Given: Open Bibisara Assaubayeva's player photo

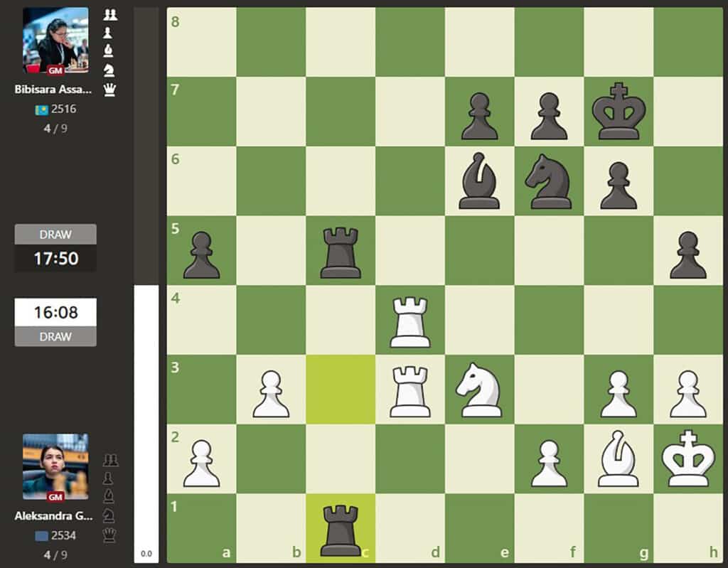Looking at the screenshot, I should pos(55,40).
